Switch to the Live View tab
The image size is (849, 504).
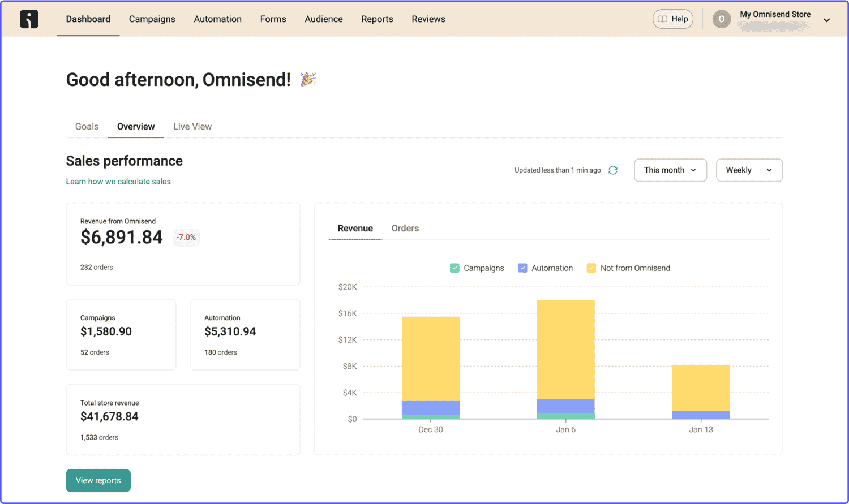click(192, 127)
